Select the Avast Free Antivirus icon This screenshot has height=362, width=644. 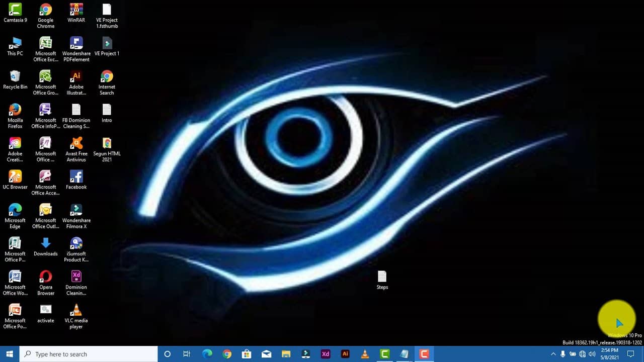[76, 144]
